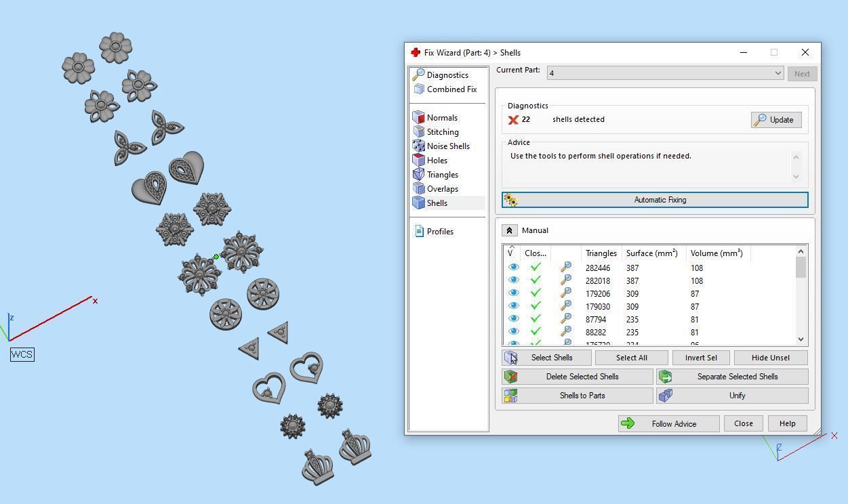Click the X error icon beside 22 shells
Viewport: 848px width, 504px height.
pos(513,120)
